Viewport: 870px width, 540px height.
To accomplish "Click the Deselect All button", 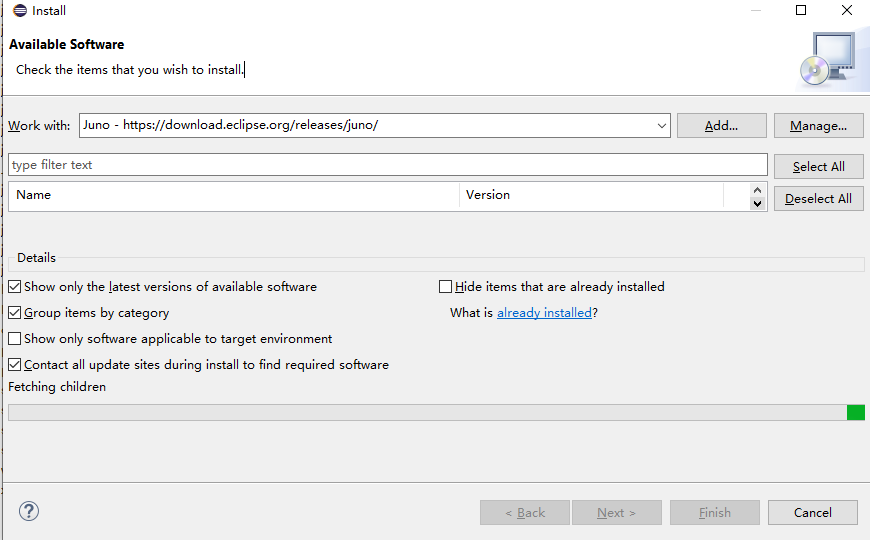I will tap(818, 199).
